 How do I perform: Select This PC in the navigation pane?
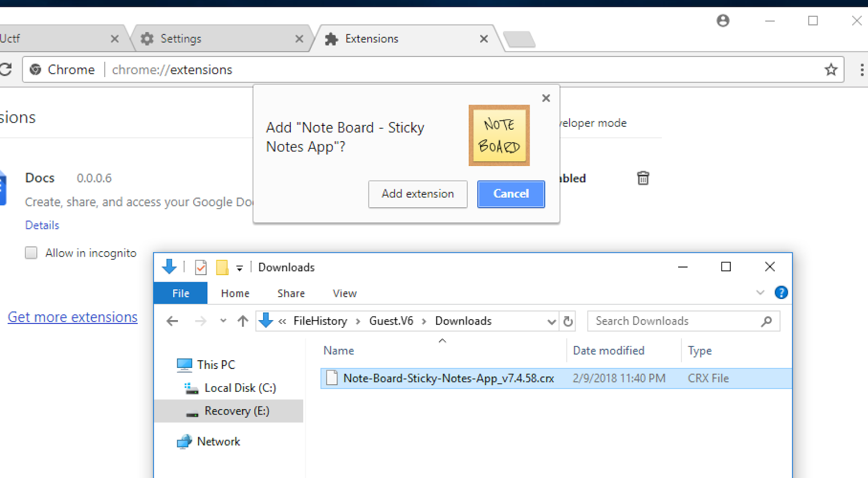(216, 365)
